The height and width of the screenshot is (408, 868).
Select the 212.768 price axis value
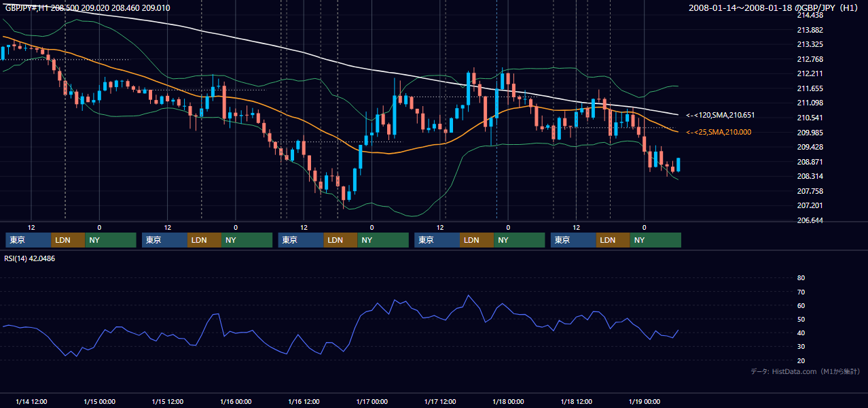pos(810,59)
